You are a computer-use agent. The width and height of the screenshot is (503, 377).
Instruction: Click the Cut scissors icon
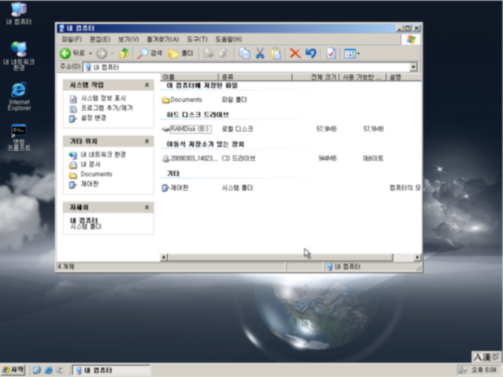coord(260,53)
